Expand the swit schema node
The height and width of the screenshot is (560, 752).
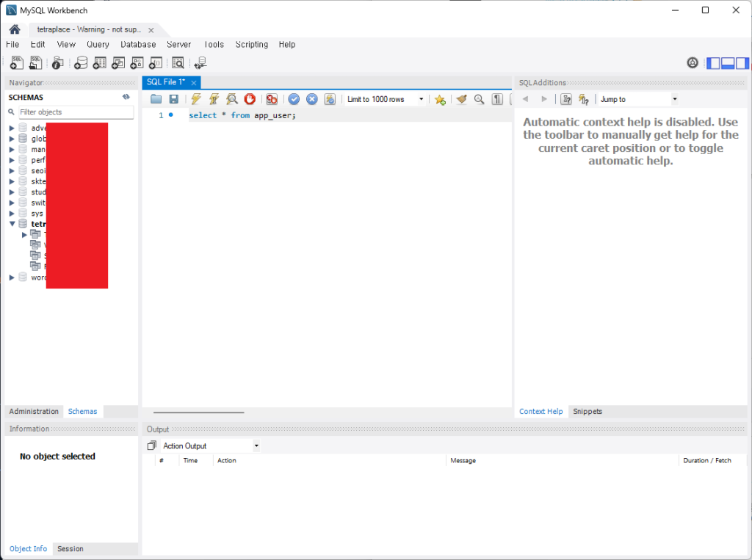coord(12,203)
